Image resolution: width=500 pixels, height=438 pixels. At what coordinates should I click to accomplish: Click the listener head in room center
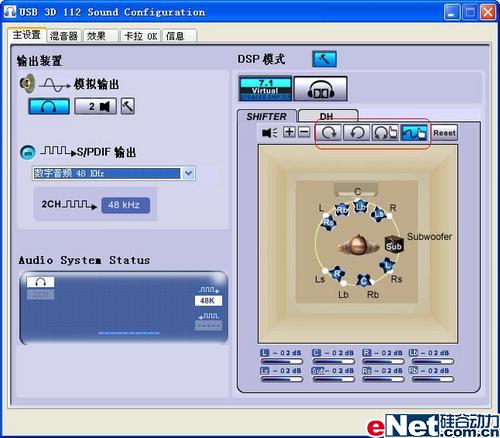(358, 245)
